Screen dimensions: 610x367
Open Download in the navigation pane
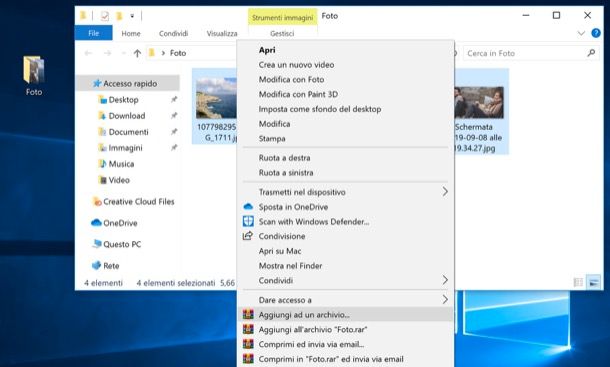[126, 116]
